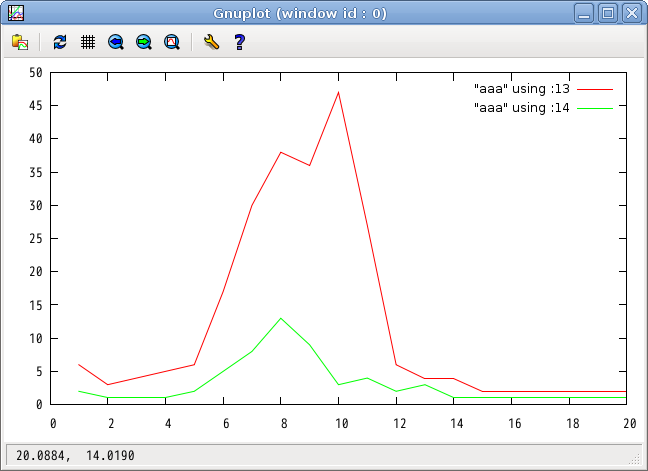Maximize the Gnuplot window
The height and width of the screenshot is (471, 648).
pos(608,13)
